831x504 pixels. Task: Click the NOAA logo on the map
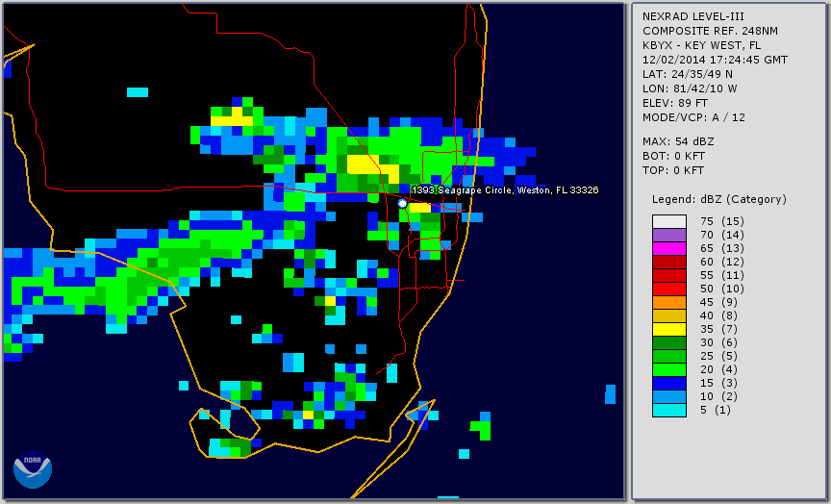pos(33,469)
